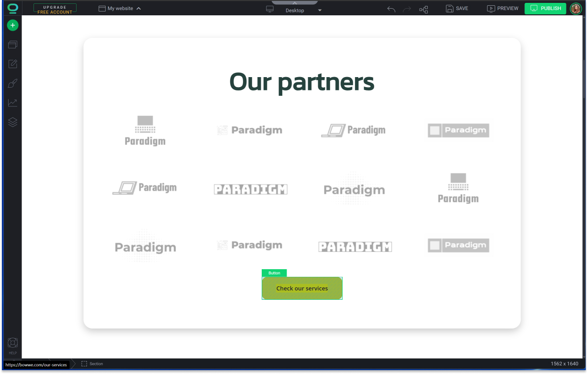Open the design brush icon in sidebar
This screenshot has width=588, height=374.
coord(12,83)
